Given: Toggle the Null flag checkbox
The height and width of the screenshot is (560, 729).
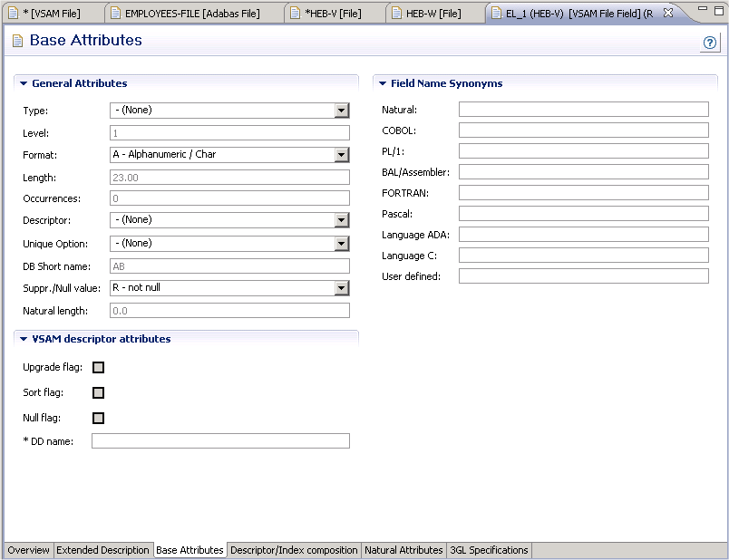Looking at the screenshot, I should pos(97,418).
